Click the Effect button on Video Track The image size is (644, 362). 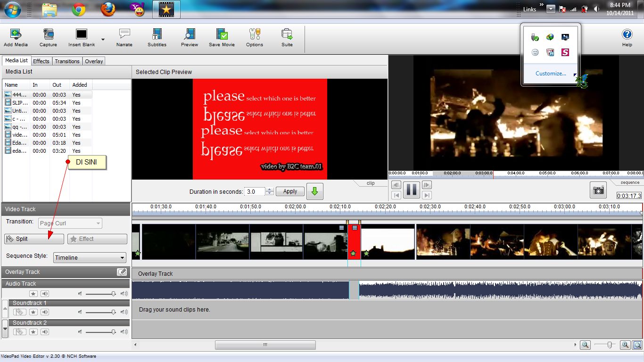tap(97, 239)
